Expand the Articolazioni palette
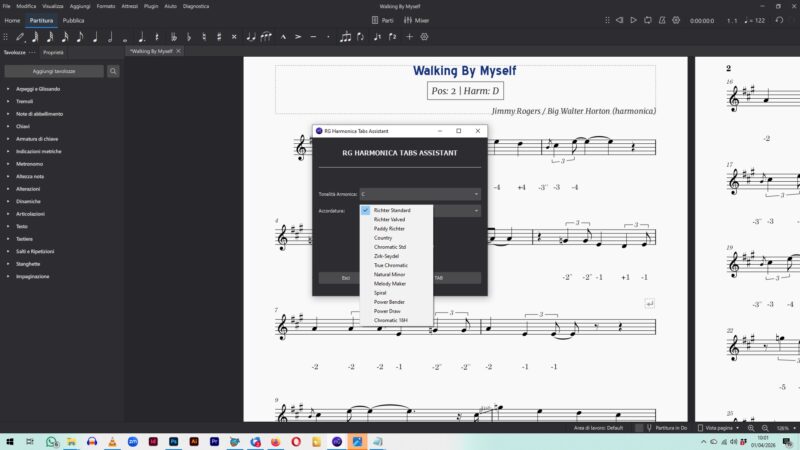This screenshot has width=800, height=450. pyautogui.click(x=8, y=214)
